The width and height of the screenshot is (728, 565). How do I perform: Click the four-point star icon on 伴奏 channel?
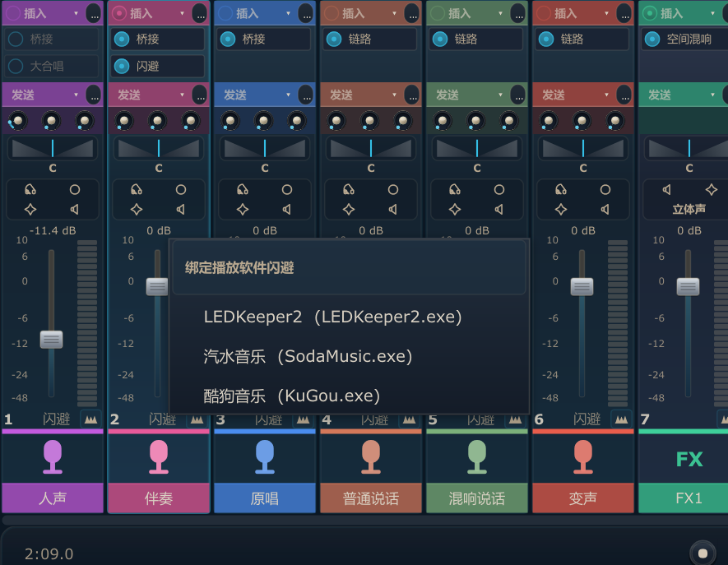tap(137, 210)
